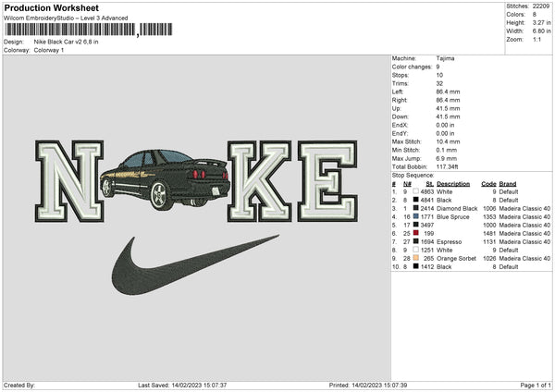Screen dimensions: 555x392
Task: Click the barcode under the header
Action: 89,30
